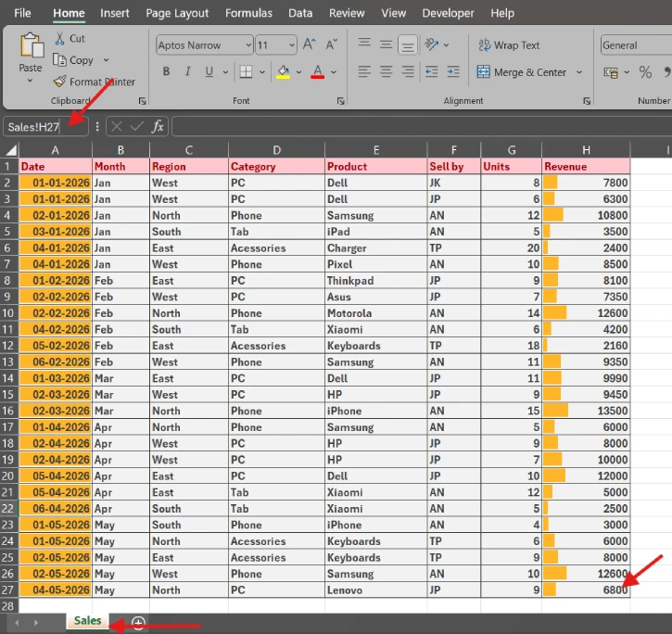Decrease font size with small A icon
Screen dimensions: 672x634
pos(331,44)
